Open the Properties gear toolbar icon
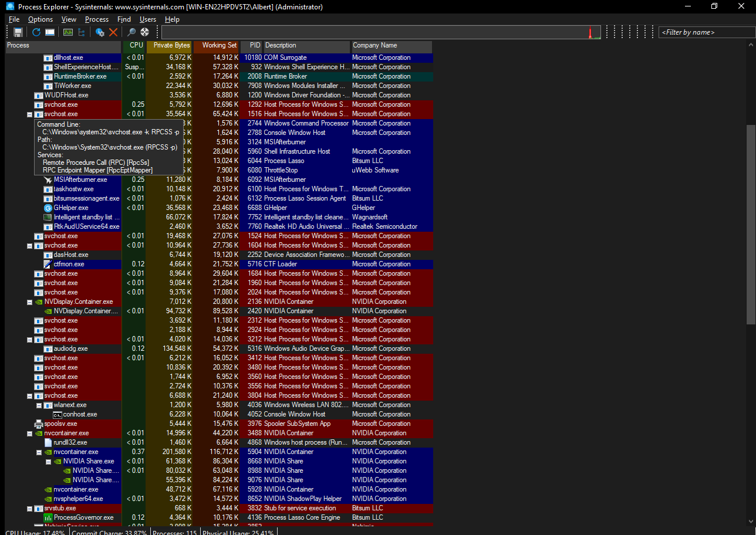 point(100,32)
